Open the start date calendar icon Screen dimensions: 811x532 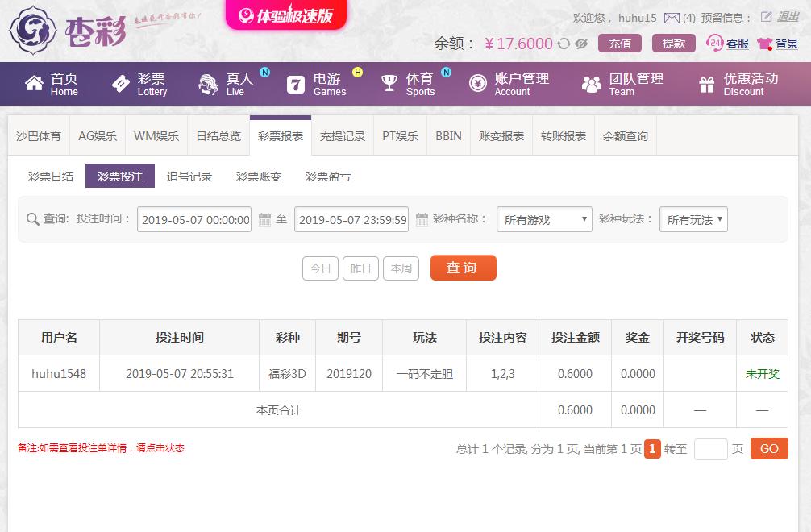[x=264, y=219]
